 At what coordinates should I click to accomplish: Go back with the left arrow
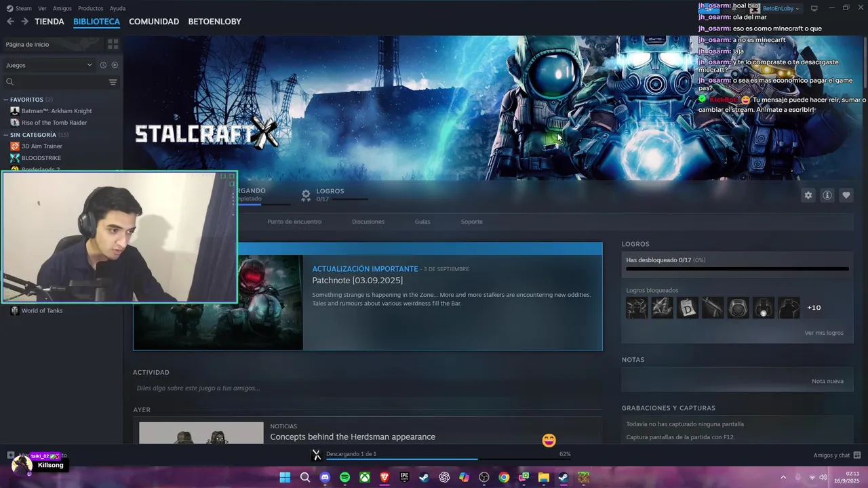[x=10, y=22]
